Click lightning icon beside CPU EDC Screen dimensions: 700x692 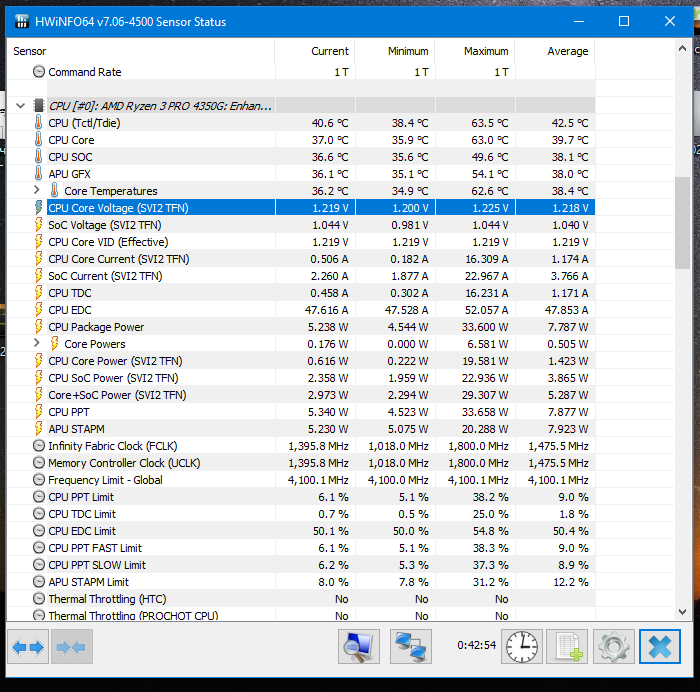point(39,310)
